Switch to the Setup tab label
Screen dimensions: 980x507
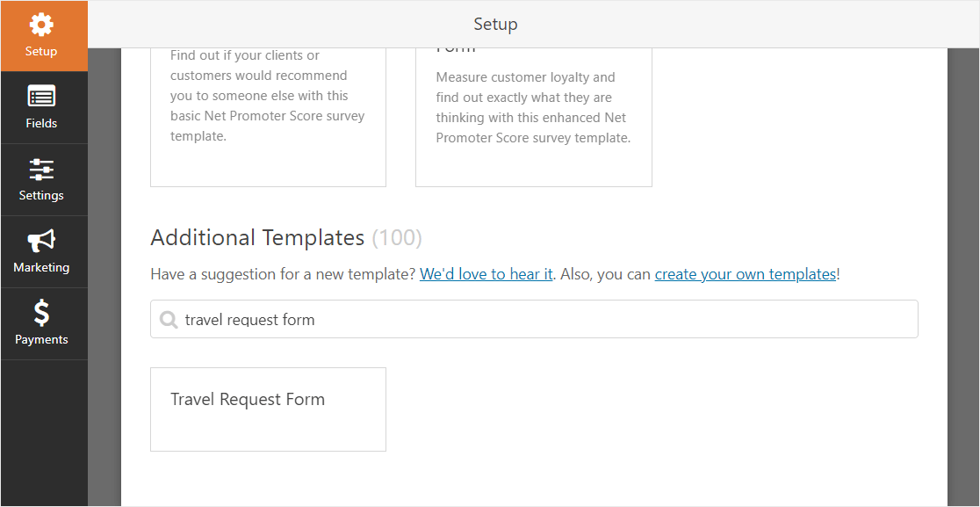click(41, 51)
